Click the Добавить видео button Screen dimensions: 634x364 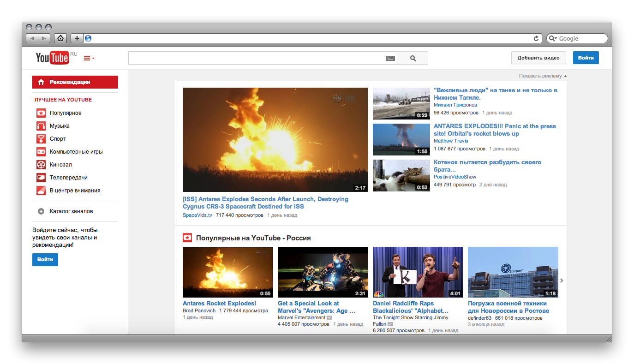coord(538,58)
